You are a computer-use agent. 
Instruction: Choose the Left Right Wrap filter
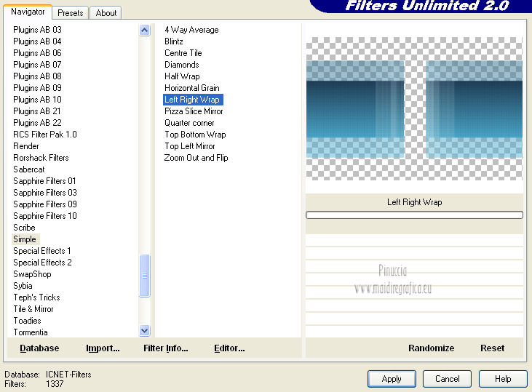click(192, 100)
